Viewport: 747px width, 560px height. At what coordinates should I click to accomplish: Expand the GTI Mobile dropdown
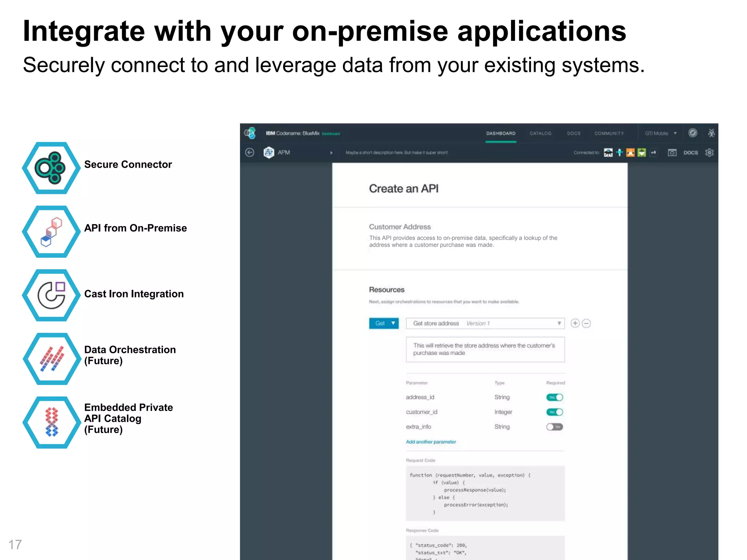click(x=661, y=133)
